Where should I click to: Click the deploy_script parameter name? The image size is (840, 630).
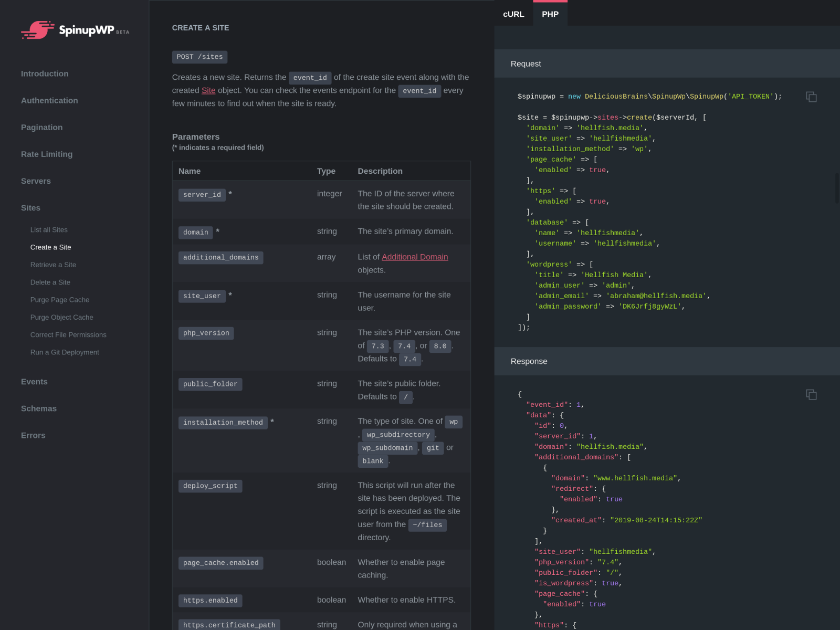(211, 486)
